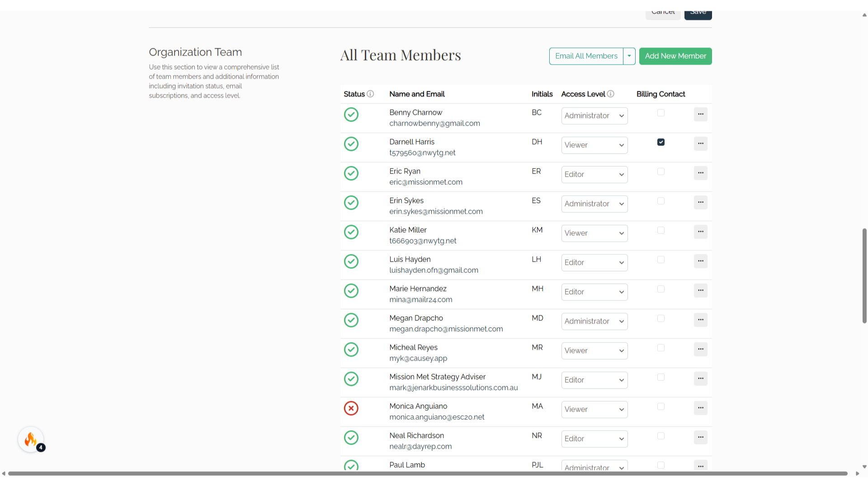
Task: Click the Billing Contact column header
Action: [x=660, y=94]
